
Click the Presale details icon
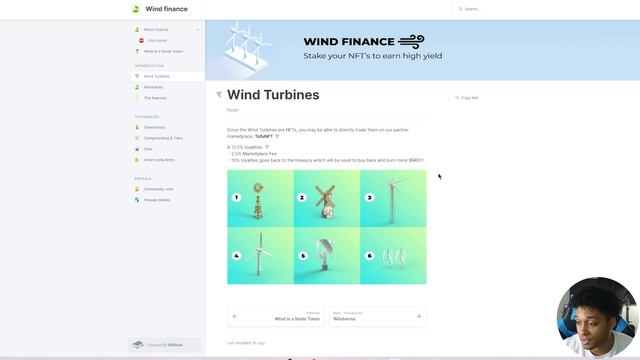(x=137, y=200)
